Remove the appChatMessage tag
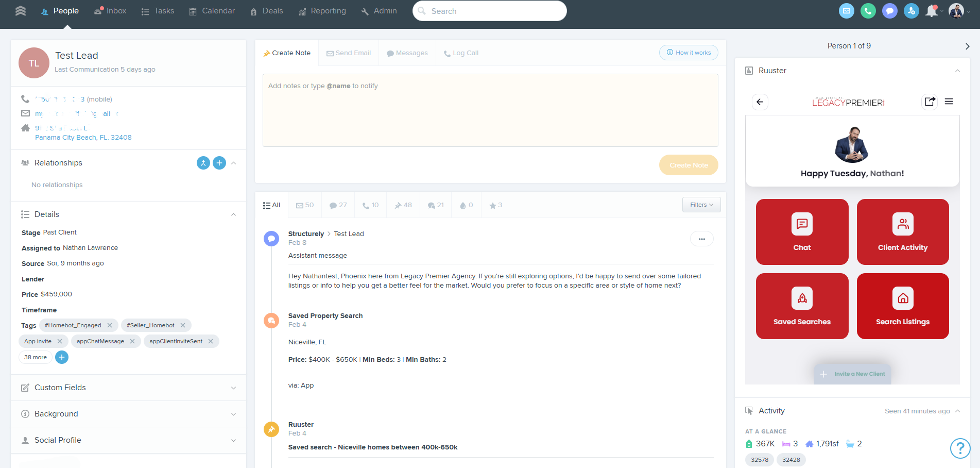Viewport: 980px width, 468px height. [x=132, y=341]
